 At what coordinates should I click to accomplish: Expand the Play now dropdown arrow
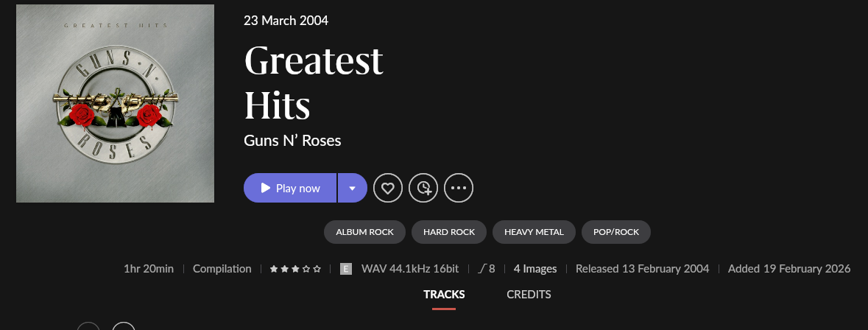tap(353, 188)
